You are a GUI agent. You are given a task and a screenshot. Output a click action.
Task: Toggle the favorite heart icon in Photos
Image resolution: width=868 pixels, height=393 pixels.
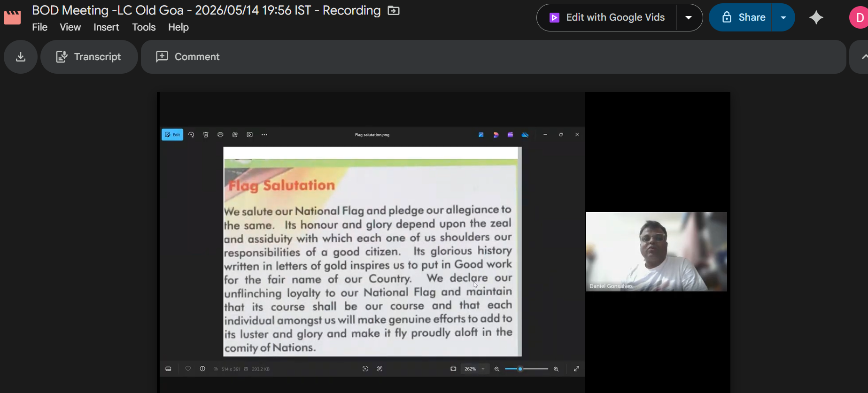pos(188,369)
